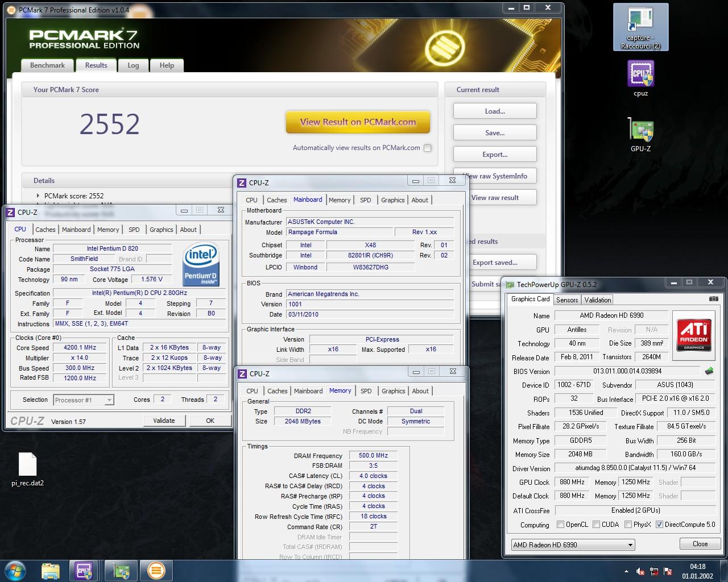Switch to GPU-Z taskbar icon
The width and height of the screenshot is (728, 582).
121,570
